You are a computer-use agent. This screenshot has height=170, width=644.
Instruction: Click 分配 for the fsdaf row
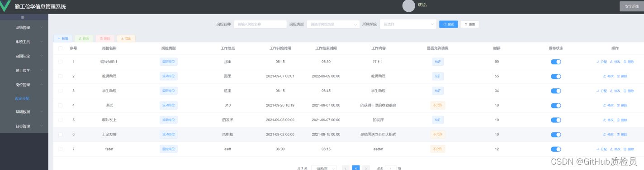click(x=601, y=149)
